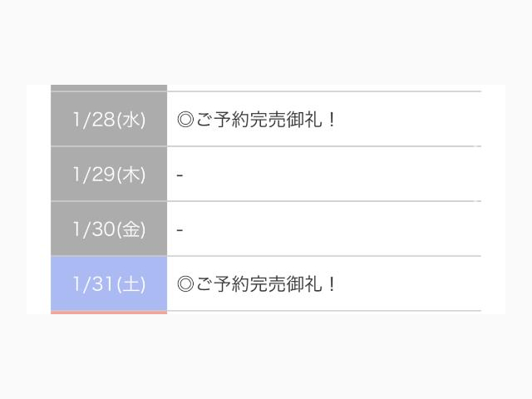Click the exclamation mark in the 1/31 row
532x399 pixels.
(x=332, y=284)
